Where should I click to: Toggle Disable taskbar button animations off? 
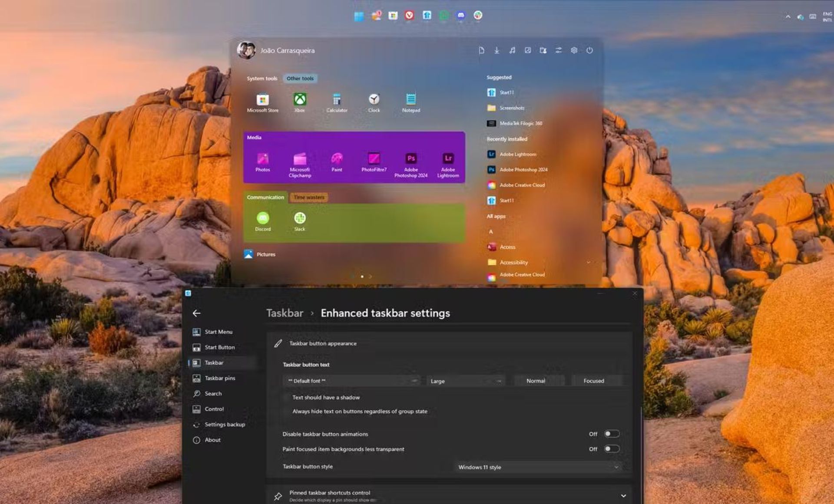[x=609, y=434]
